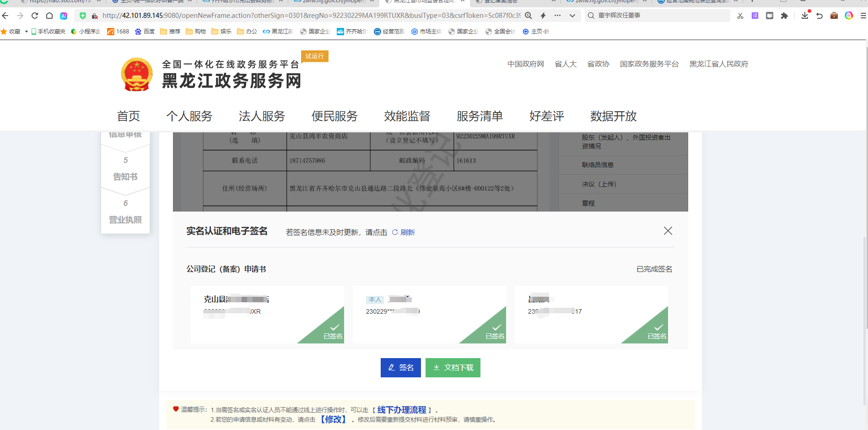Open the 中国政府网 header link
868x430 pixels.
coord(526,64)
